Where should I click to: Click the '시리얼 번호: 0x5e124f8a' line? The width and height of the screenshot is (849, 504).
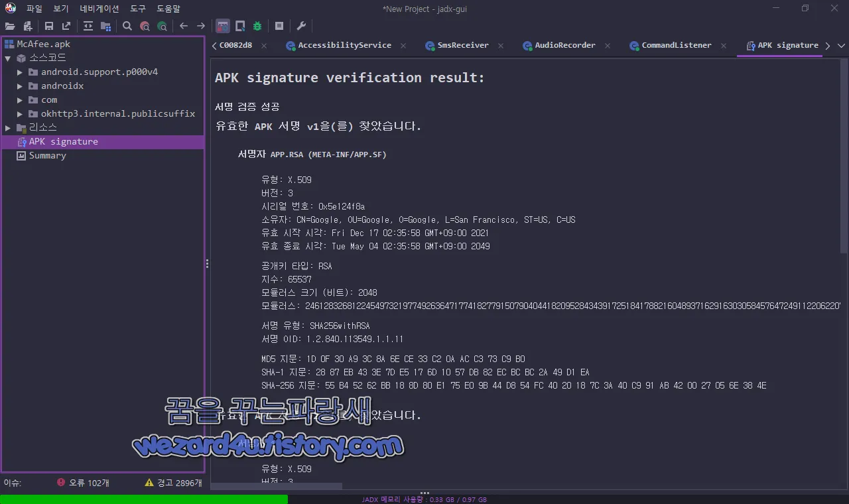coord(313,206)
